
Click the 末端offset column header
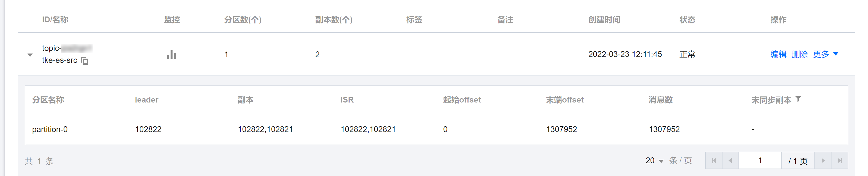click(564, 100)
